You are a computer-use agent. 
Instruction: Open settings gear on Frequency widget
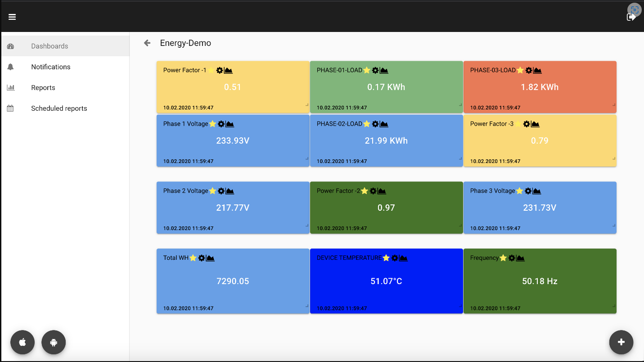pyautogui.click(x=512, y=258)
